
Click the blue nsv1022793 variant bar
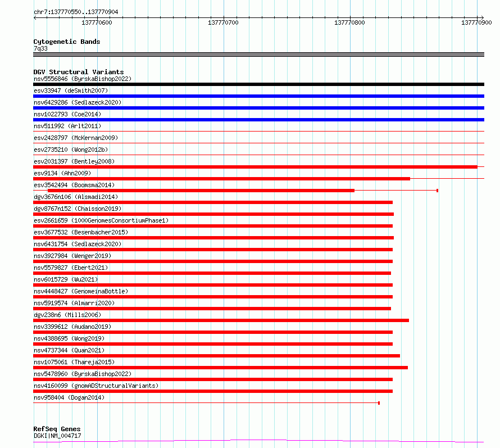[258, 120]
